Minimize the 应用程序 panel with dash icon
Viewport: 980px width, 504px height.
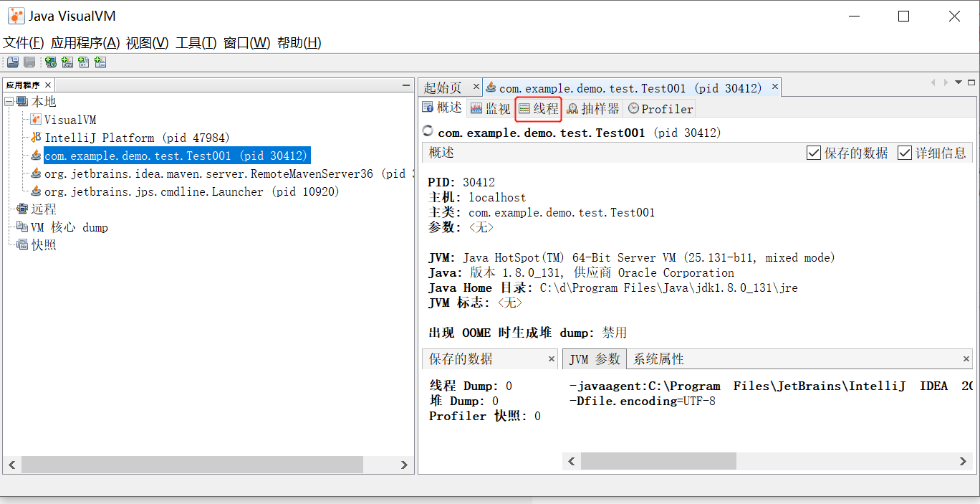click(406, 85)
